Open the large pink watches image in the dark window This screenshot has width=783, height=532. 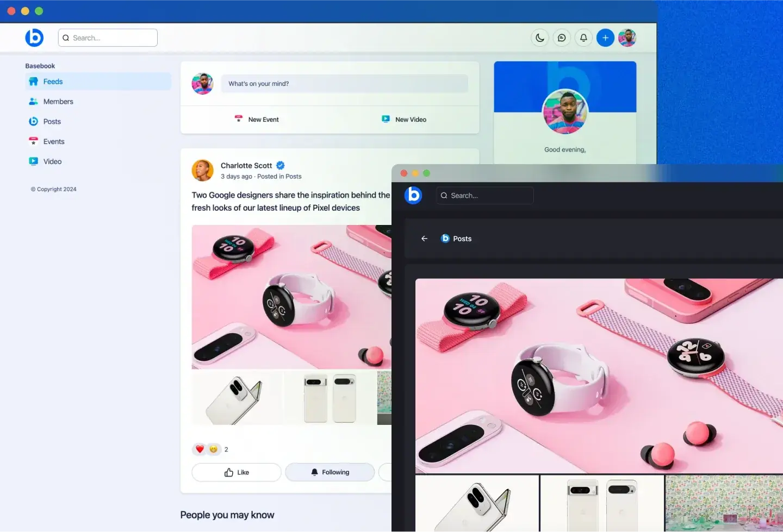click(x=599, y=376)
